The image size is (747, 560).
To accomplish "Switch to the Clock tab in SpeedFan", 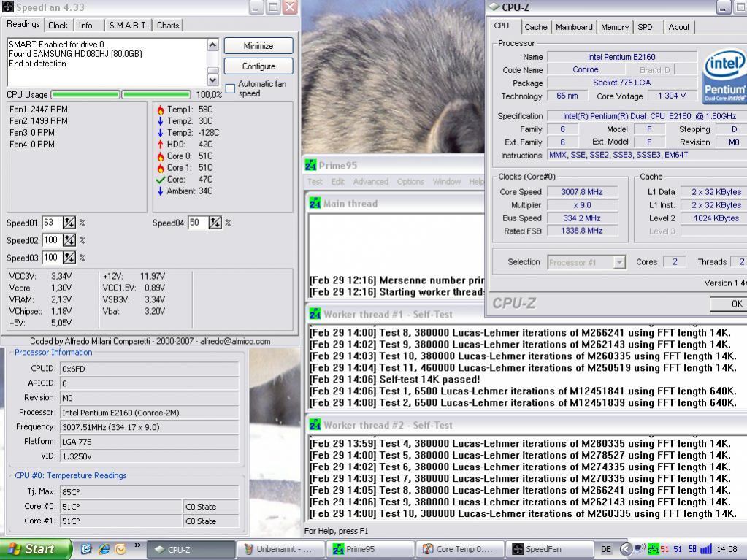I will [58, 26].
